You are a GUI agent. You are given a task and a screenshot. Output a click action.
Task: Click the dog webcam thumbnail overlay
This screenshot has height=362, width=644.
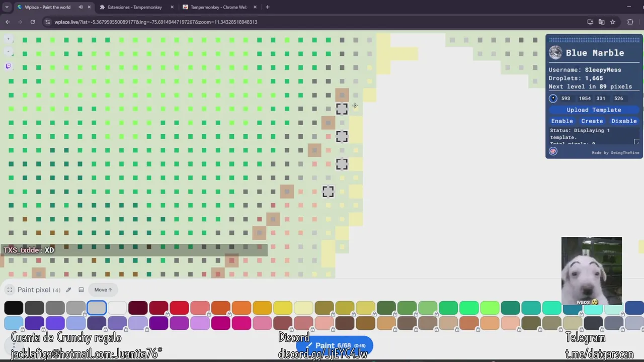click(x=592, y=271)
